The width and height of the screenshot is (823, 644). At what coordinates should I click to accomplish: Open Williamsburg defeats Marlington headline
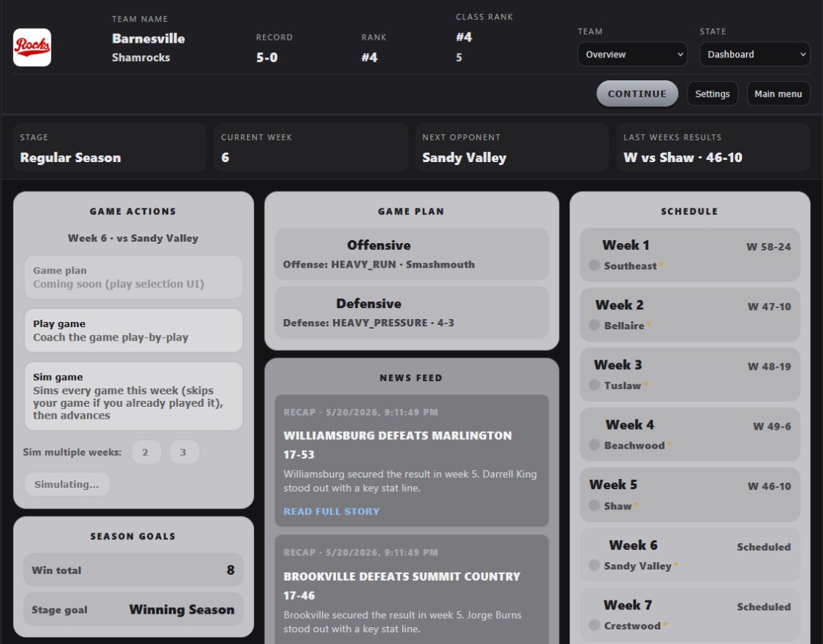click(x=397, y=444)
